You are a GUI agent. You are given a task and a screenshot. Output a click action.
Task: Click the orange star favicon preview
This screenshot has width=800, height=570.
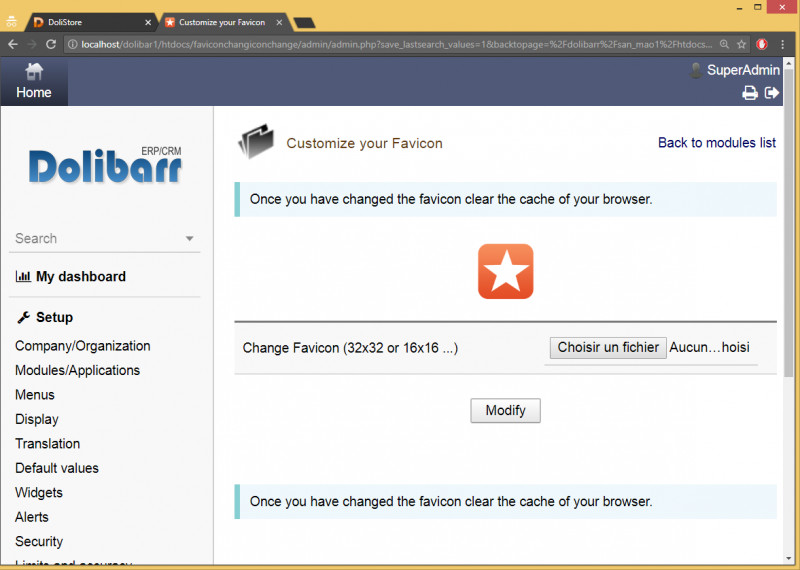505,271
